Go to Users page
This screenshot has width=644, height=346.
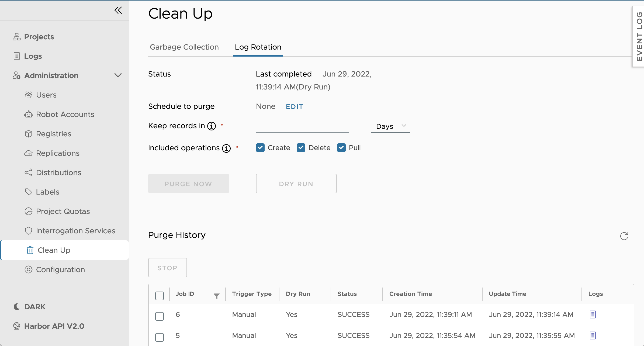coord(46,95)
